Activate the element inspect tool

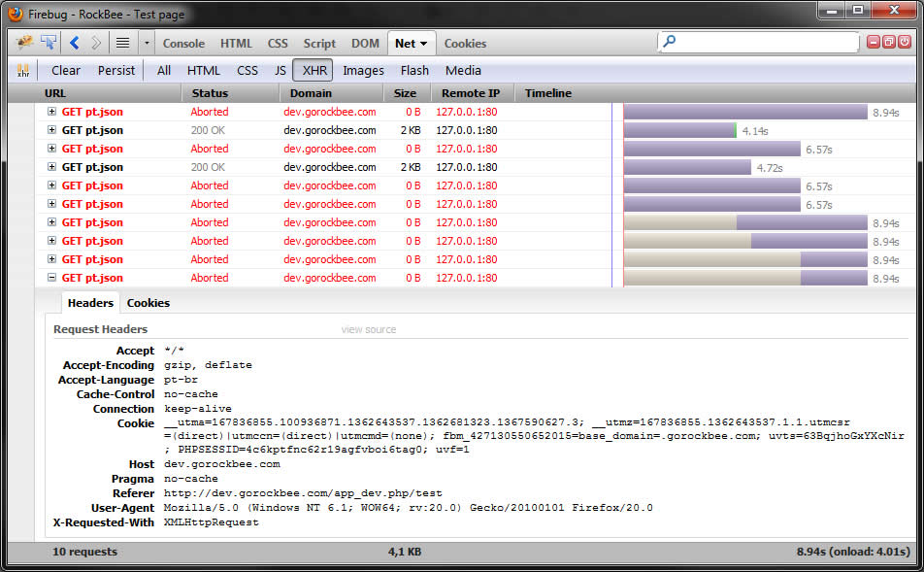point(49,43)
